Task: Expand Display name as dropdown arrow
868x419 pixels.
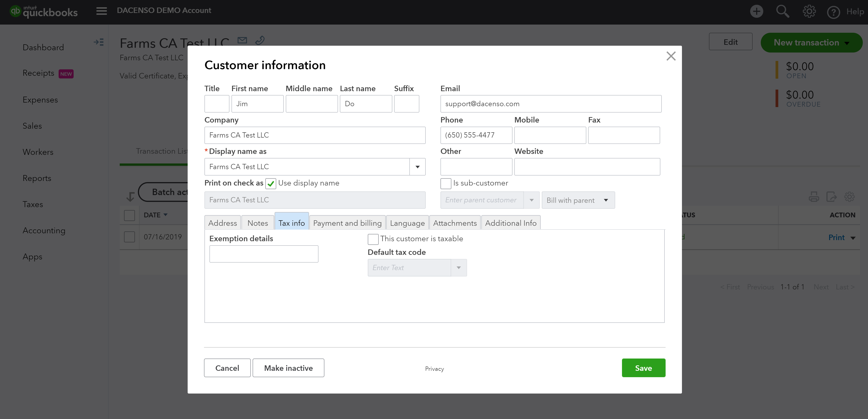Action: pos(418,167)
